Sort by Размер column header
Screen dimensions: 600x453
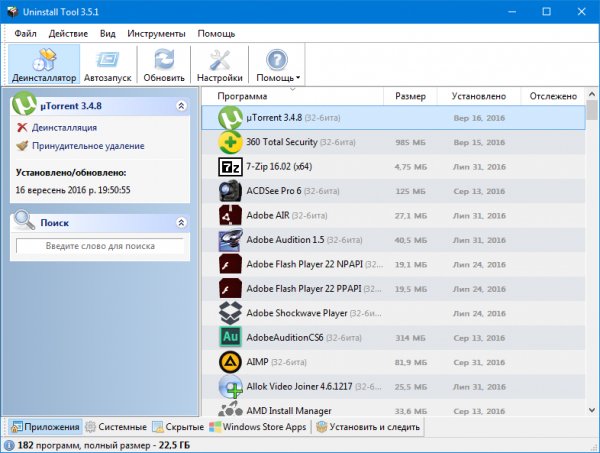pyautogui.click(x=410, y=96)
